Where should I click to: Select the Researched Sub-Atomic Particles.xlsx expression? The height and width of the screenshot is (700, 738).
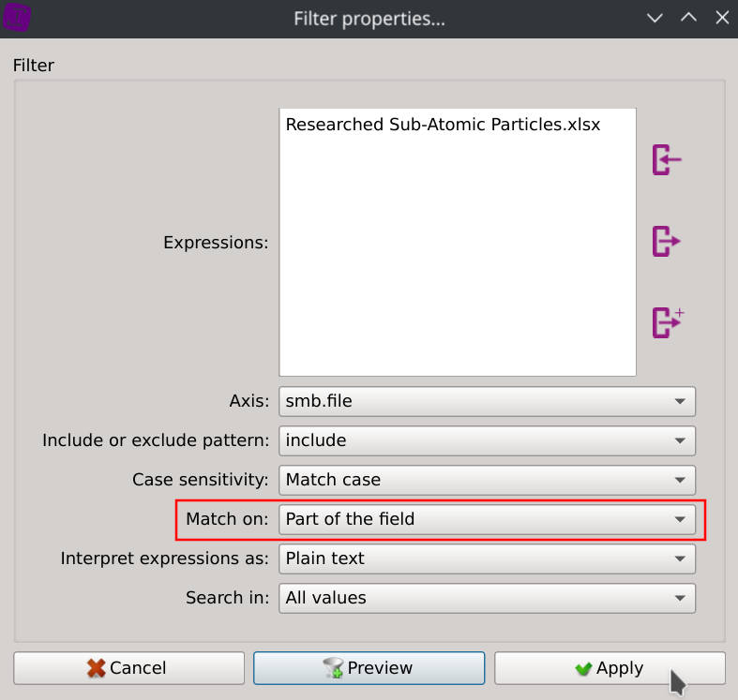[x=443, y=124]
